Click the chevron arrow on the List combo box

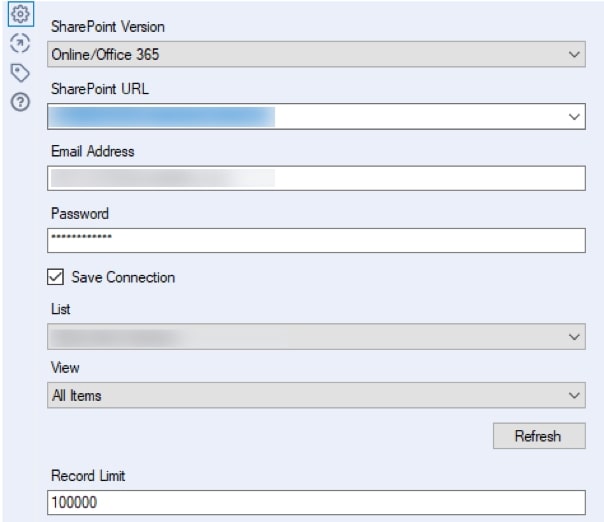tap(574, 337)
